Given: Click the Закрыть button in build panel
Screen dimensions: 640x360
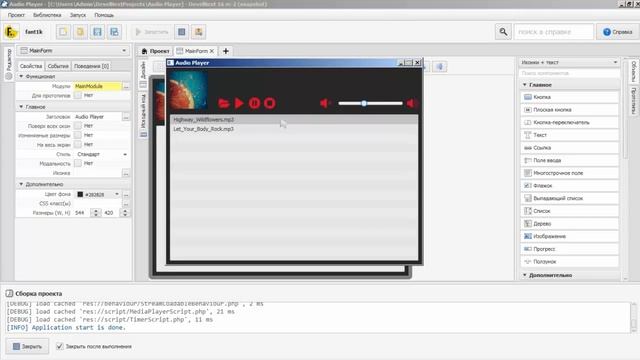Looking at the screenshot, I should [27, 346].
